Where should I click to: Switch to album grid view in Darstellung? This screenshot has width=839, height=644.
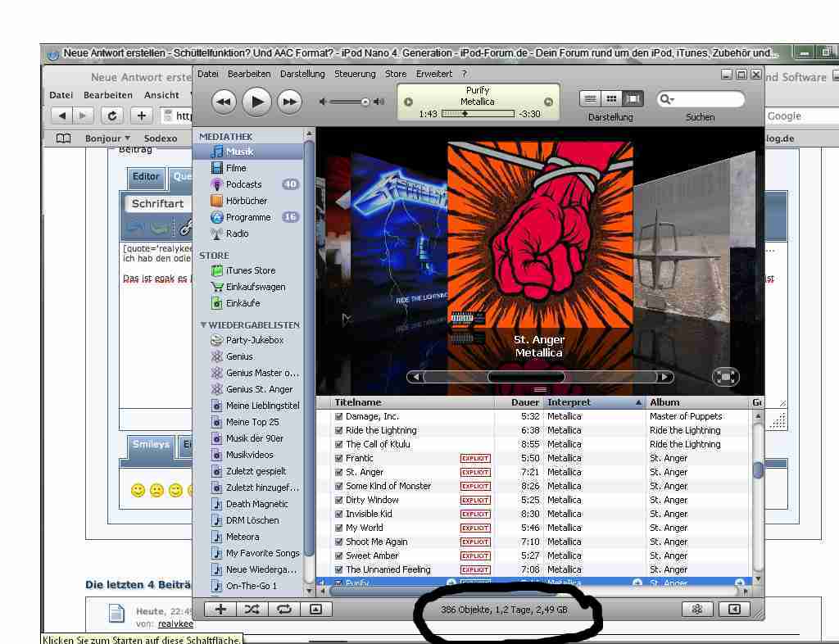611,99
